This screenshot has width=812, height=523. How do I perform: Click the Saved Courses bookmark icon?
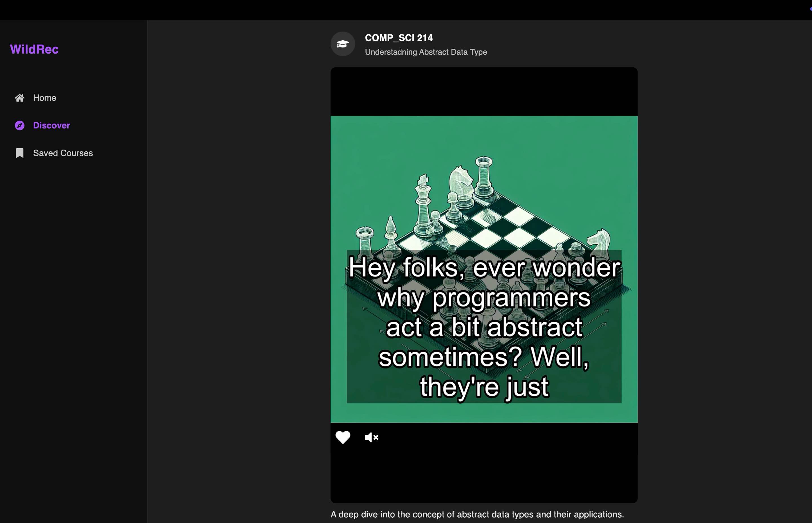[x=20, y=153]
